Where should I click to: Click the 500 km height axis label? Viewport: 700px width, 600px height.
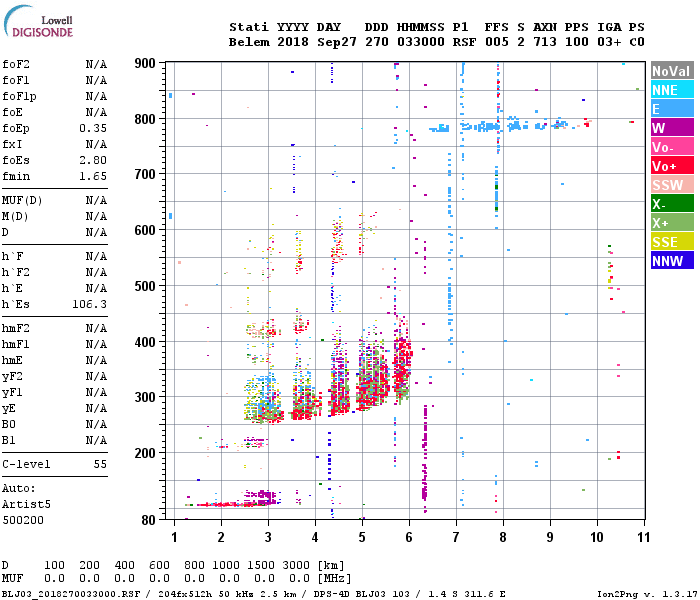point(145,286)
